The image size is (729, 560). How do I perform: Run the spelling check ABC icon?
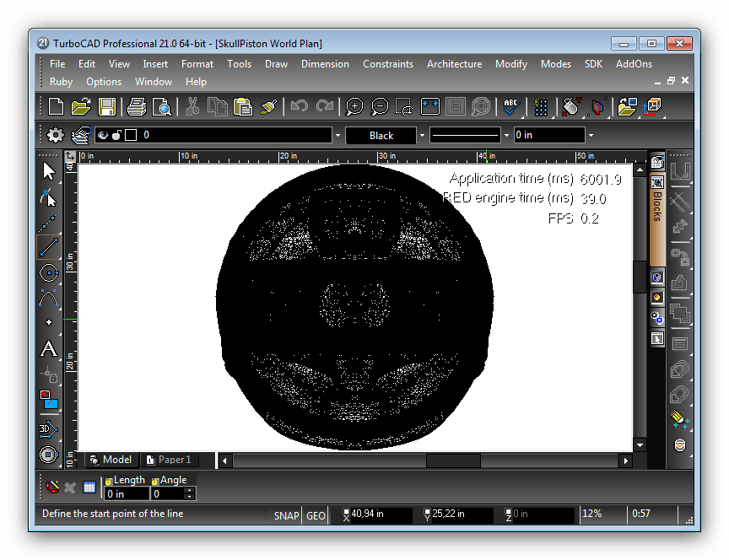click(x=511, y=106)
